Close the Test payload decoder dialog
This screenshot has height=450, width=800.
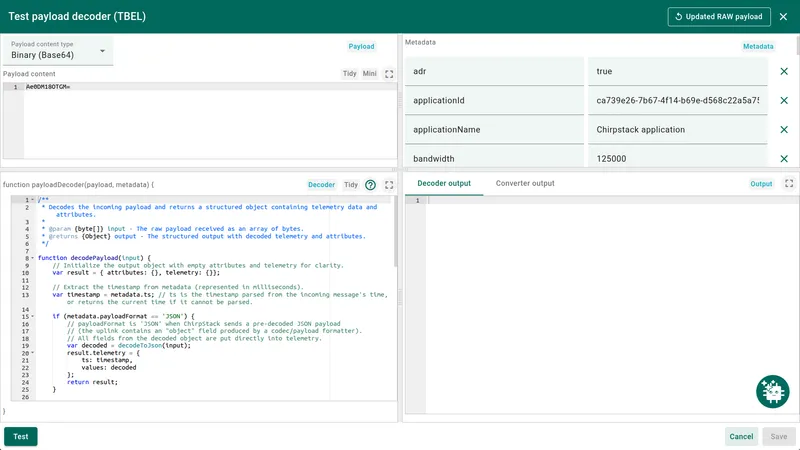click(783, 16)
